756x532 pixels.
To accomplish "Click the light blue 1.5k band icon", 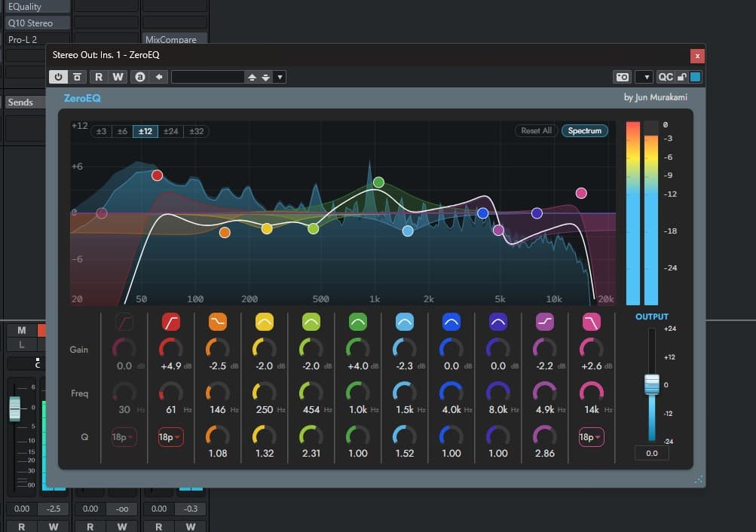I will click(x=405, y=322).
